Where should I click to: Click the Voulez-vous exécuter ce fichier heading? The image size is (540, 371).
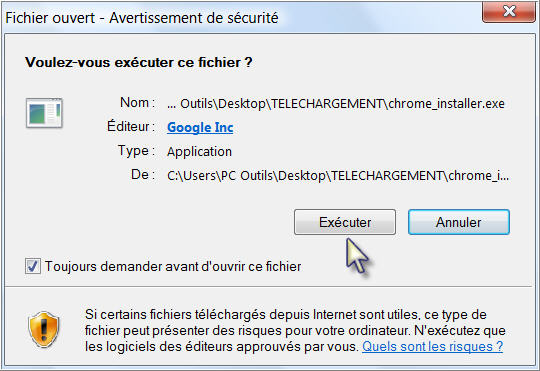coord(139,62)
